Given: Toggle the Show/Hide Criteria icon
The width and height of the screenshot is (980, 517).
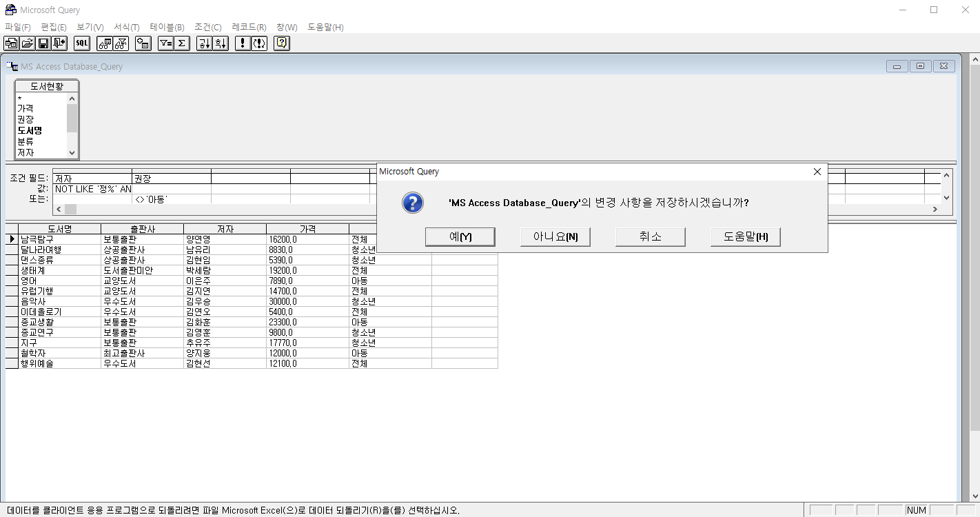Looking at the screenshot, I should tap(121, 43).
